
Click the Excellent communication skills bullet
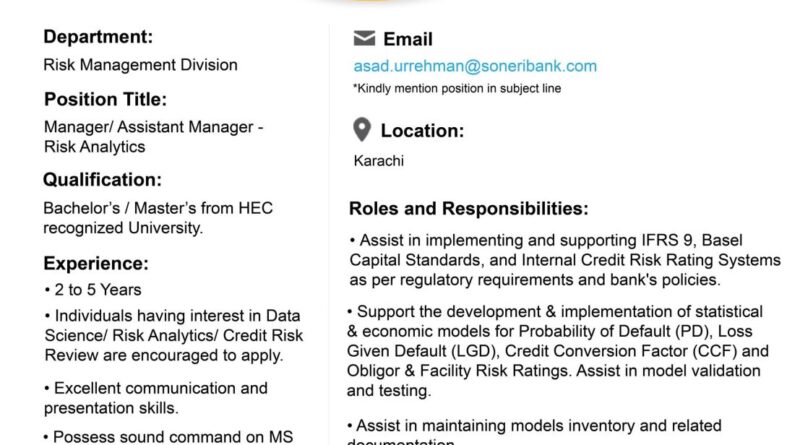coord(156,397)
